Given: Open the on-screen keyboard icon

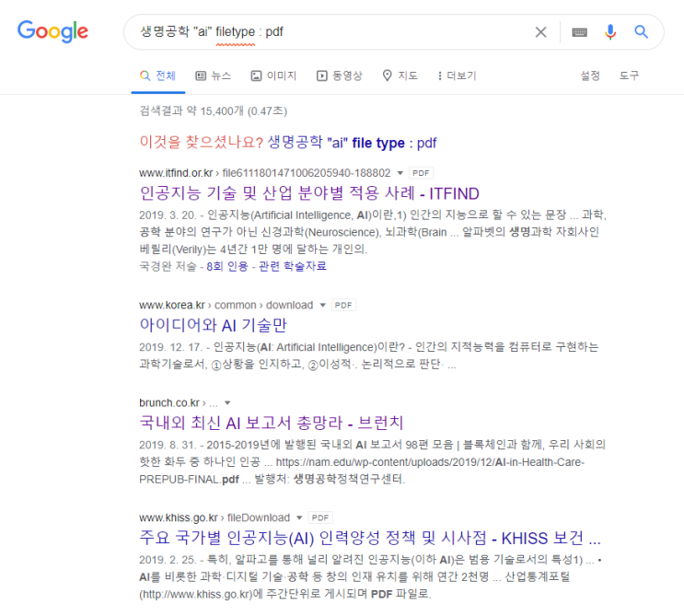Looking at the screenshot, I should [579, 32].
